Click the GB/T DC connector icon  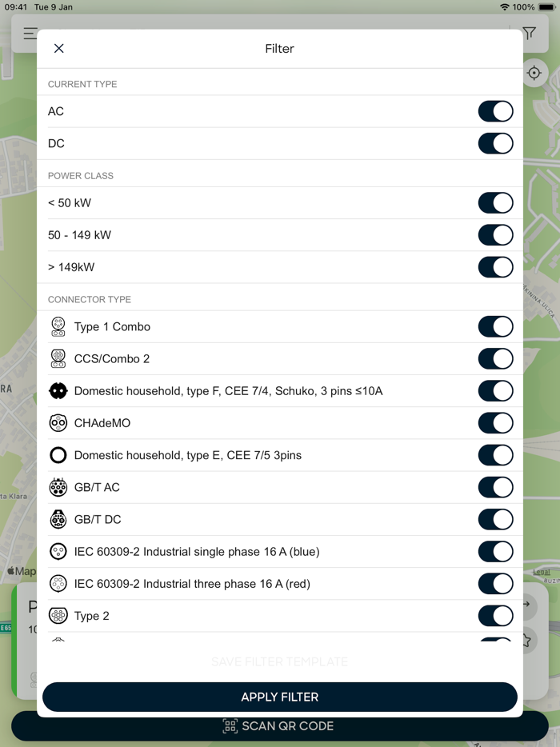point(58,518)
